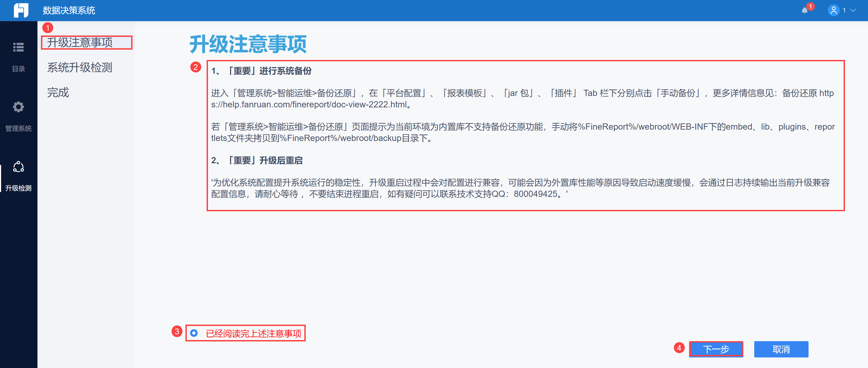
Task: Select the upgrade detection icon
Action: click(x=18, y=167)
